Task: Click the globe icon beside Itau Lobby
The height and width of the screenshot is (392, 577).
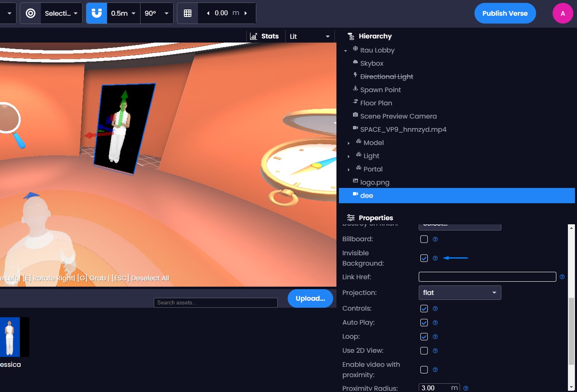Action: [355, 49]
